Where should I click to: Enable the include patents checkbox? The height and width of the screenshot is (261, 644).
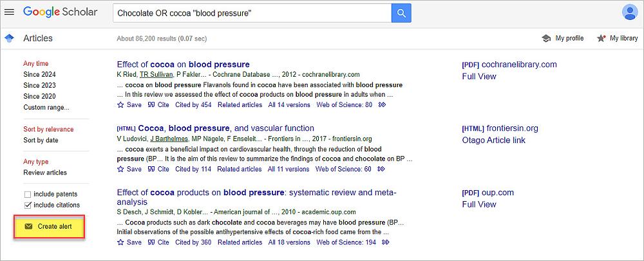[x=28, y=194]
